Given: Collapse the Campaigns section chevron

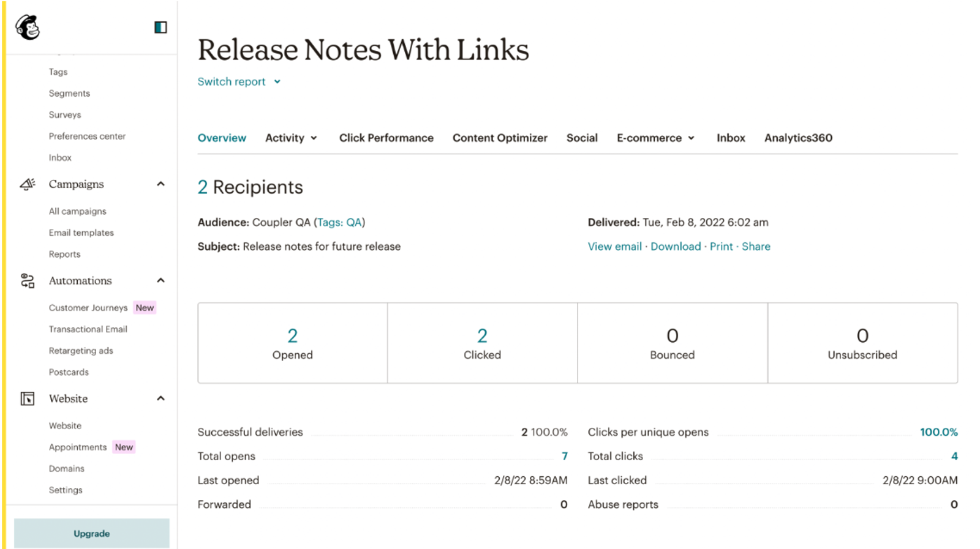Looking at the screenshot, I should [x=160, y=184].
